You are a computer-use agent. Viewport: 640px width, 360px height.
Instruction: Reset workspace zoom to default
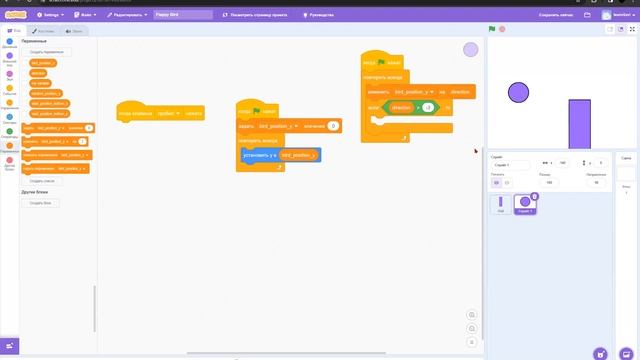point(472,342)
